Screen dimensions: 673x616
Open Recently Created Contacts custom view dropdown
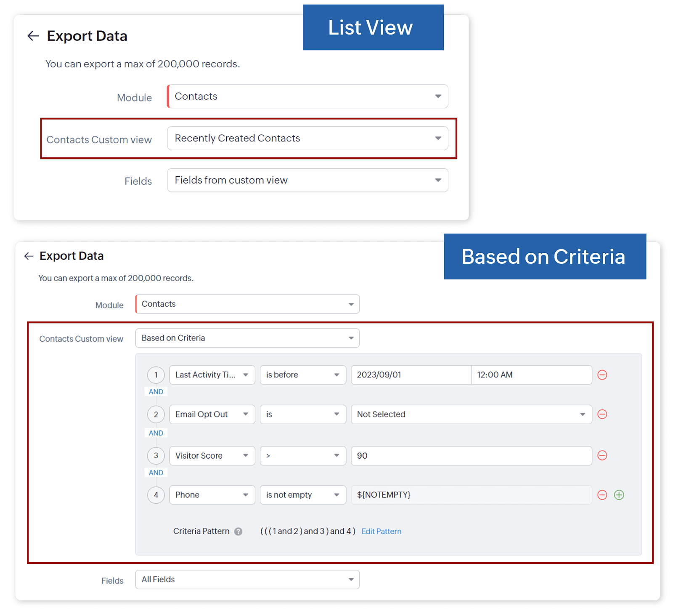(307, 138)
